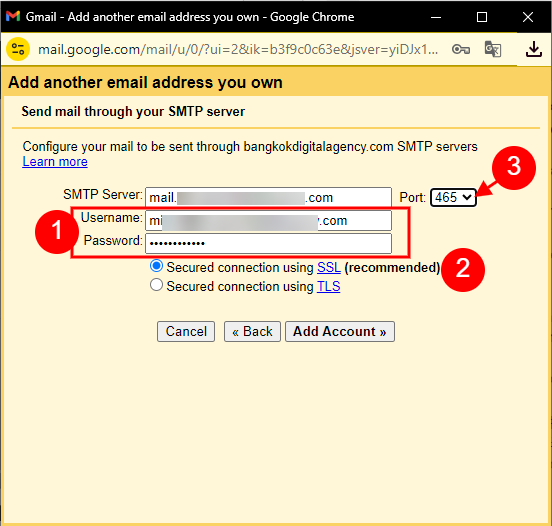Open the saved passwords key icon
The height and width of the screenshot is (526, 552).
(x=461, y=49)
